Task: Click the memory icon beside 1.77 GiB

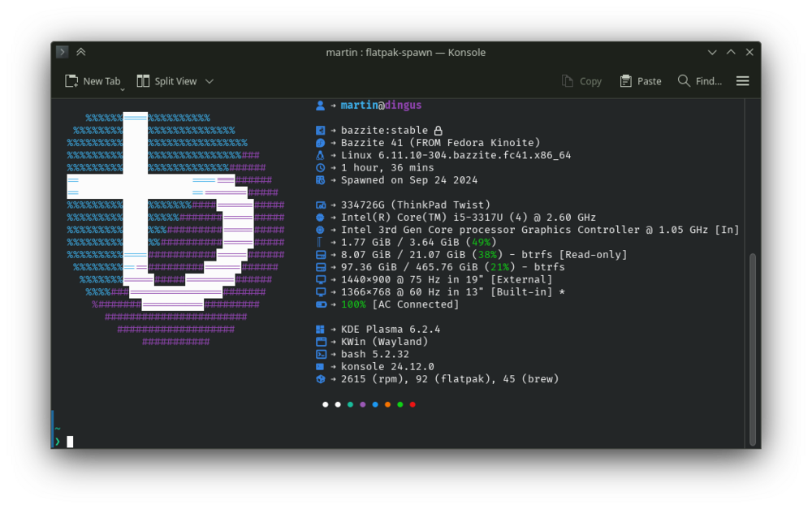Action: 319,243
